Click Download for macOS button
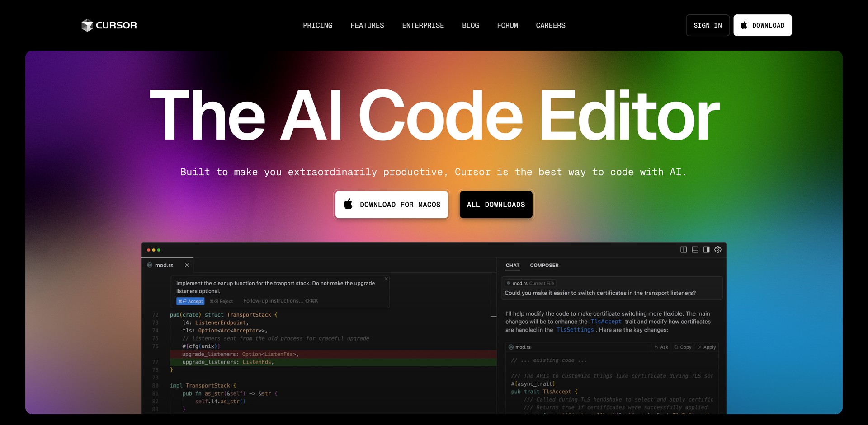868x425 pixels. [392, 205]
